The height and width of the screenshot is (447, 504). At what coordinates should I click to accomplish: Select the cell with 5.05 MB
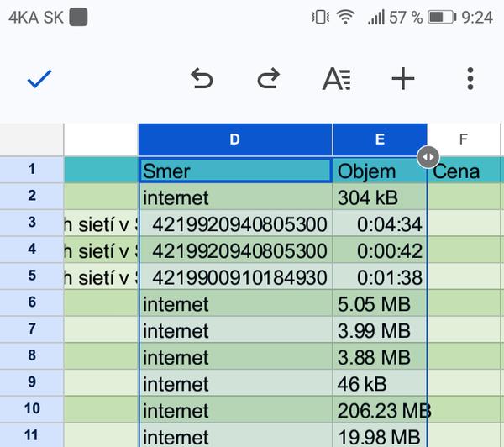(x=380, y=303)
